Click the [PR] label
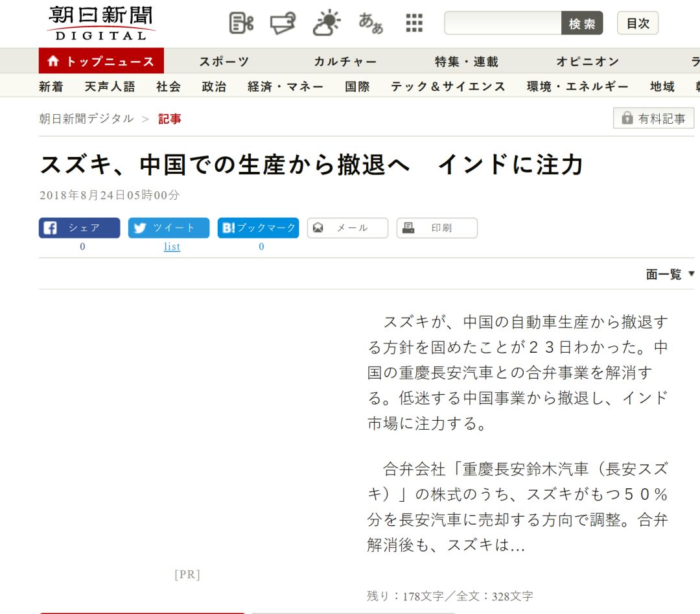The width and height of the screenshot is (700, 614). [187, 574]
